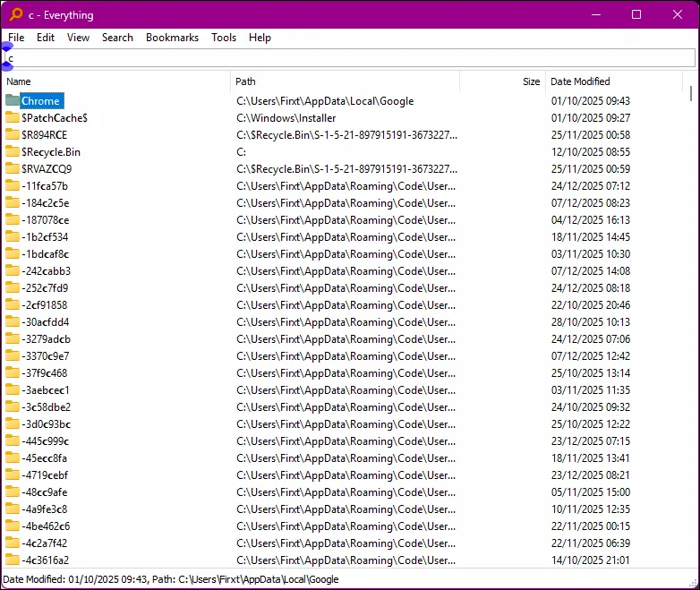The width and height of the screenshot is (700, 590).
Task: Open the Bookmarks menu
Action: click(173, 38)
